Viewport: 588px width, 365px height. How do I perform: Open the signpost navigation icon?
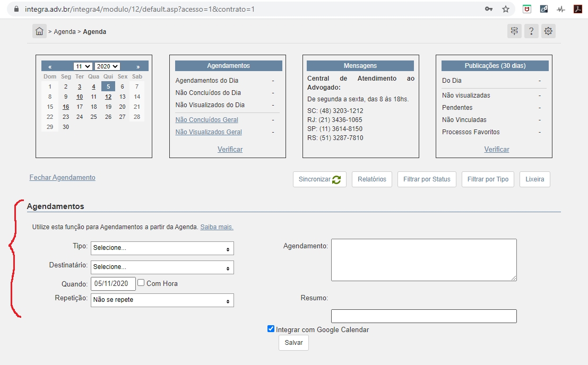click(514, 31)
